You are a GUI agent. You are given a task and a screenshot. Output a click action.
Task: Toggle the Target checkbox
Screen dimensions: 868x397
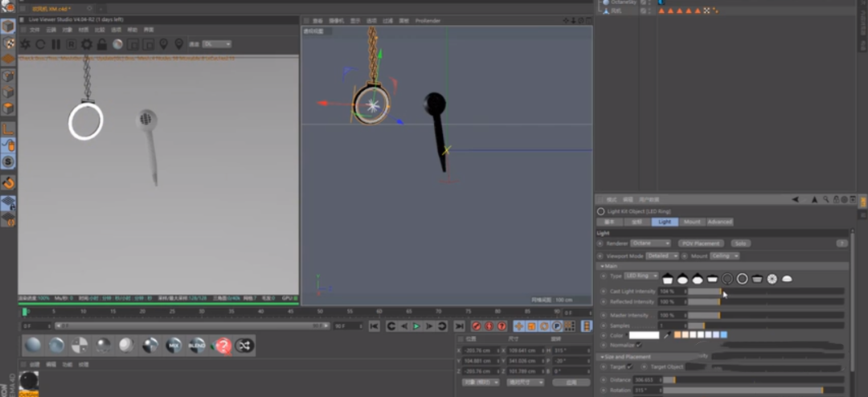tap(630, 366)
